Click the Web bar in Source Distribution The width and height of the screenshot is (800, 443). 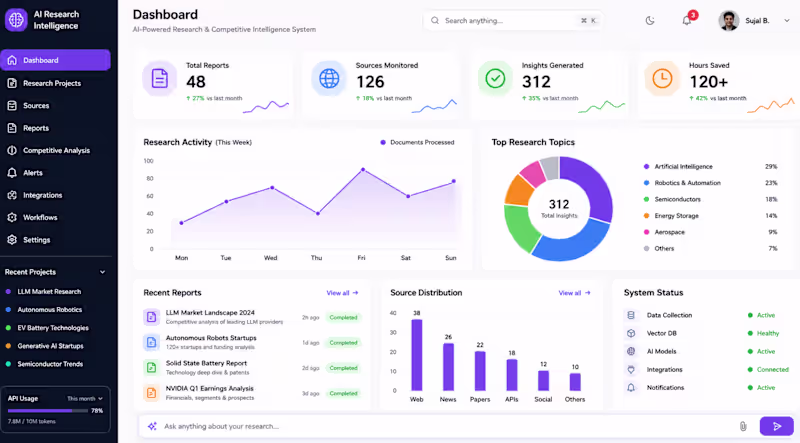417,355
